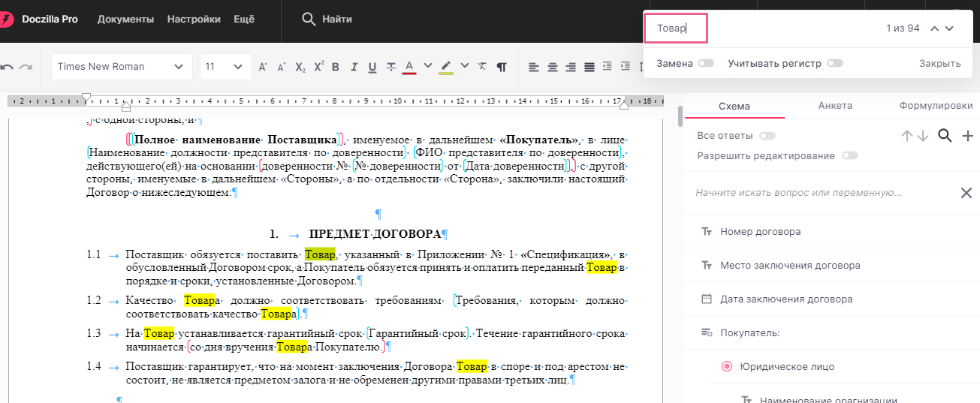This screenshot has width=980, height=403.
Task: Switch to the Анкета tab
Action: [835, 107]
